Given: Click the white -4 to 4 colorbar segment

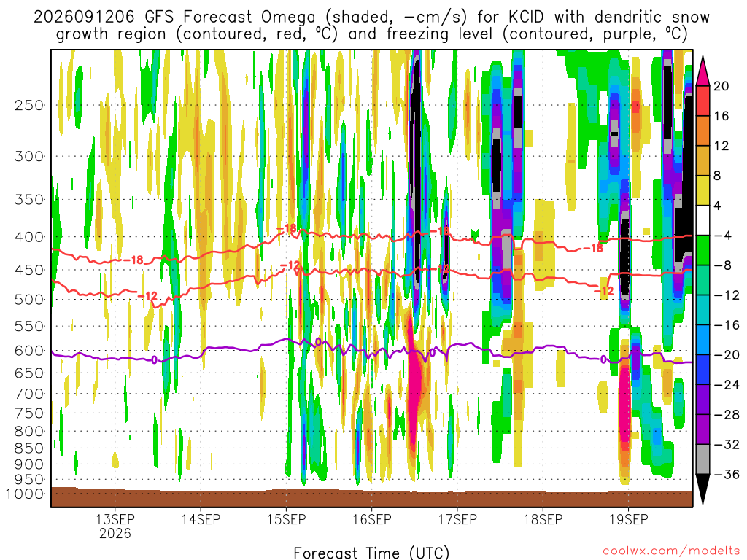Looking at the screenshot, I should coord(703,220).
